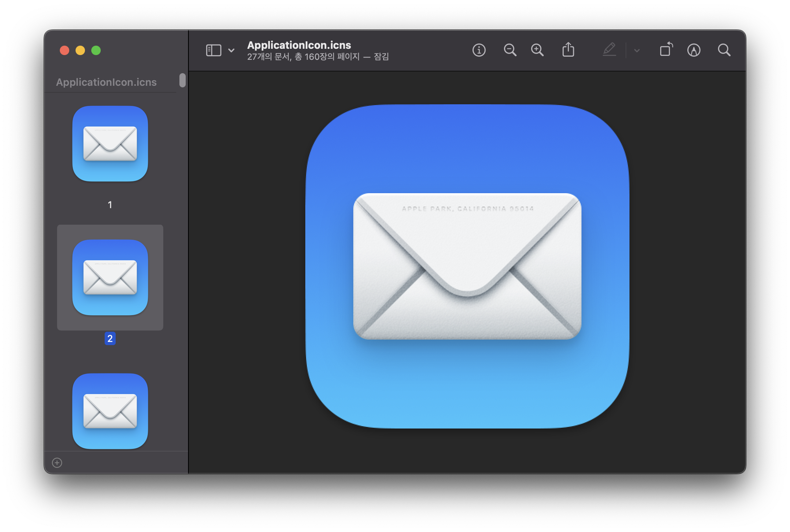Click the green full-screen window button
The height and width of the screenshot is (532, 790).
96,50
